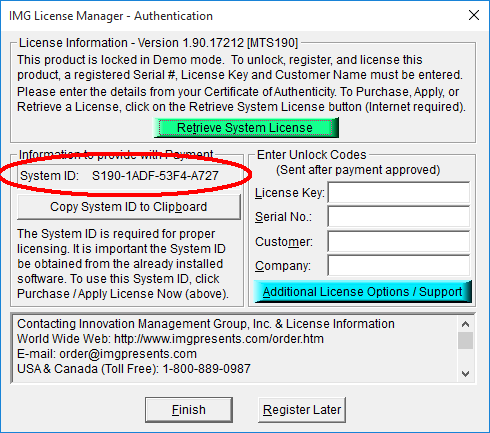Click the toll free phone number line
Viewport: 490px width, 433px height.
click(x=134, y=369)
